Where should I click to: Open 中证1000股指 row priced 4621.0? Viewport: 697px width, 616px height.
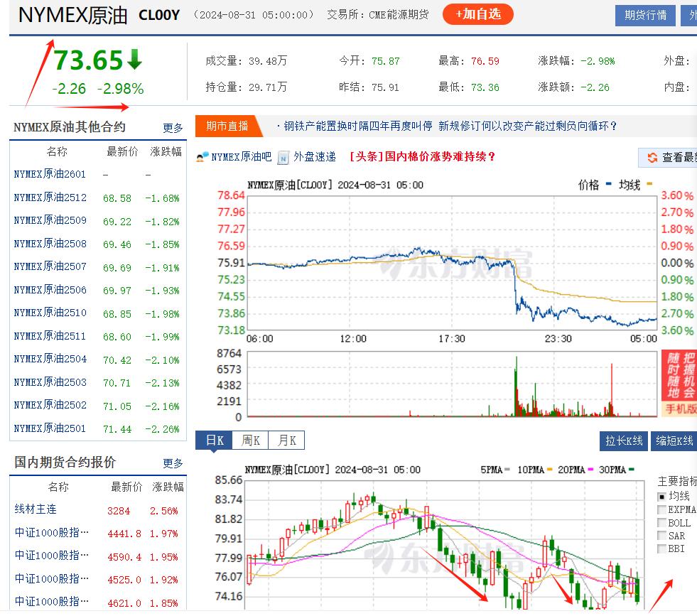coord(52,602)
